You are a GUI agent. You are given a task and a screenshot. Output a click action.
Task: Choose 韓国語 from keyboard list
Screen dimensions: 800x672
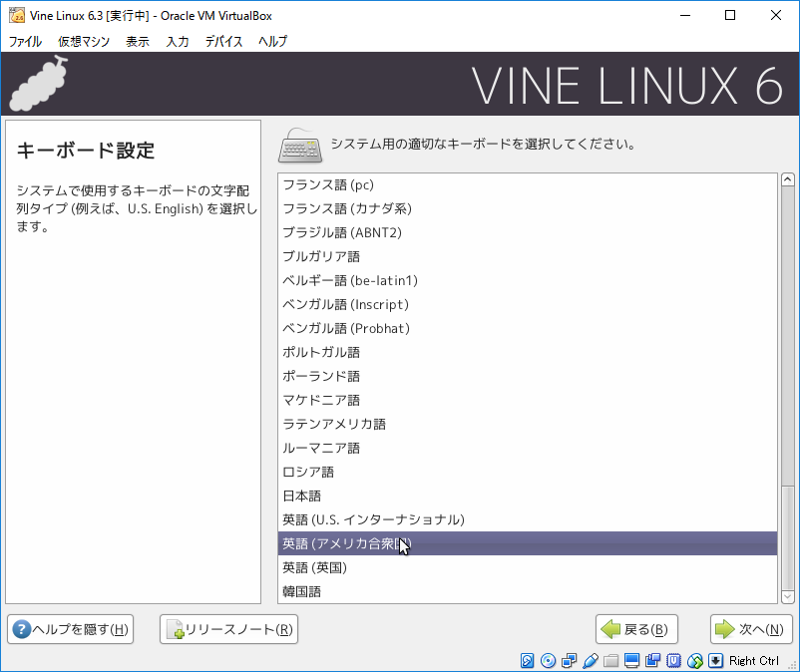click(301, 591)
